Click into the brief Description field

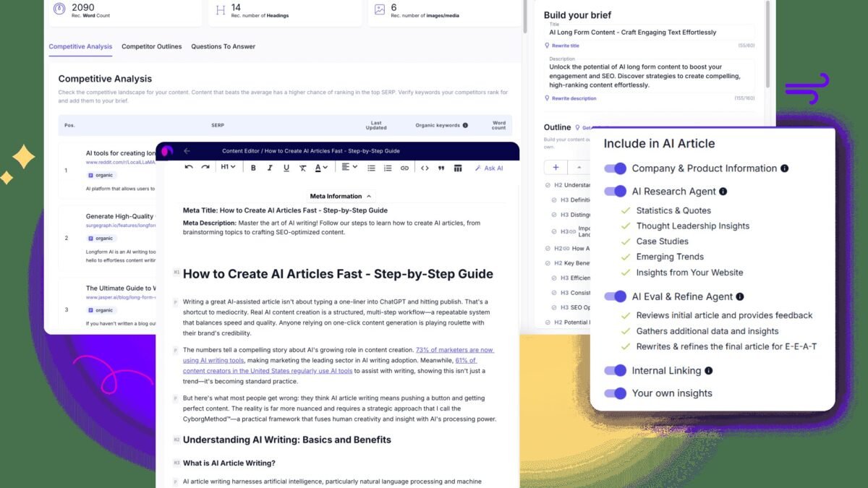coord(650,75)
